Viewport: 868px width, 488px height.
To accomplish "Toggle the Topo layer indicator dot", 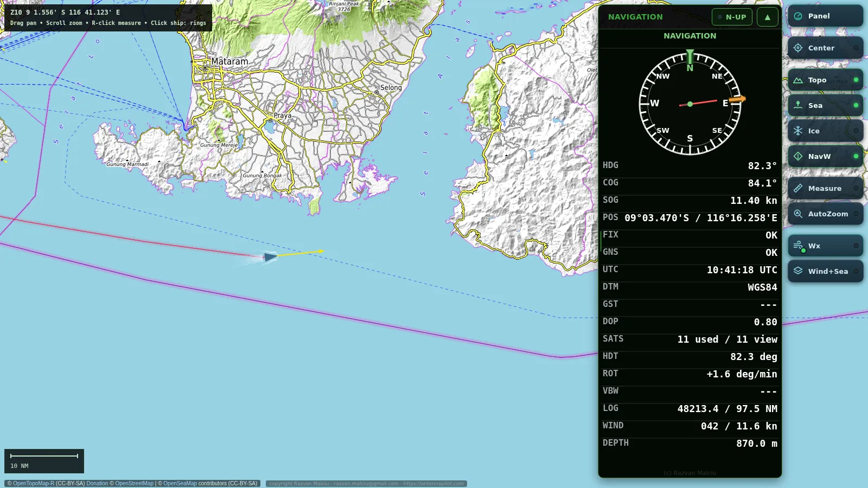I will (x=856, y=80).
